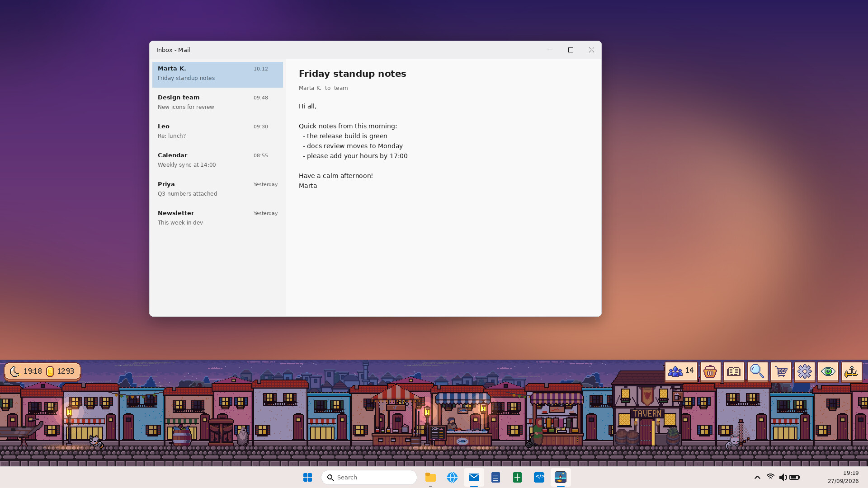
Task: Open the globe browser icon in taskbar
Action: [452, 478]
